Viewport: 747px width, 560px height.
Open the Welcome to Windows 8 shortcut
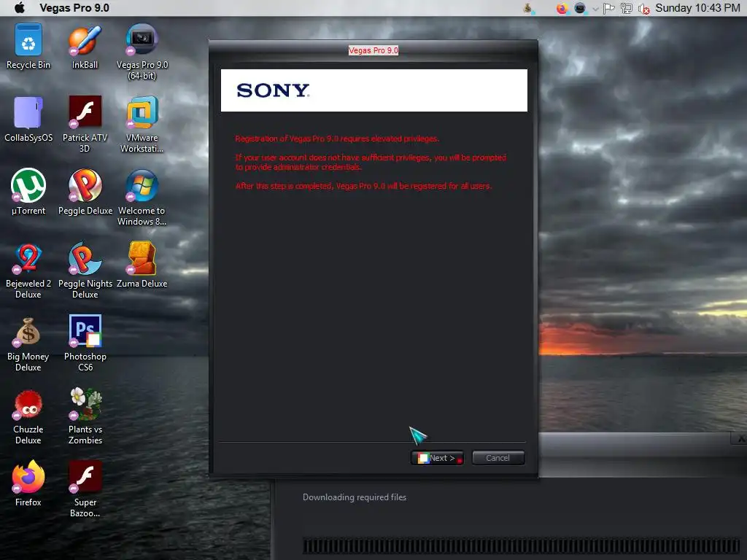pyautogui.click(x=142, y=197)
